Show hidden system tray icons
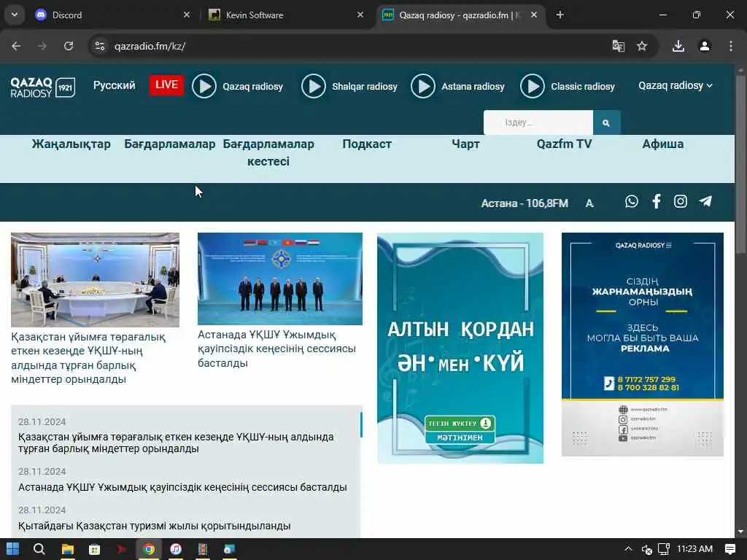747x560 pixels. coord(628,549)
